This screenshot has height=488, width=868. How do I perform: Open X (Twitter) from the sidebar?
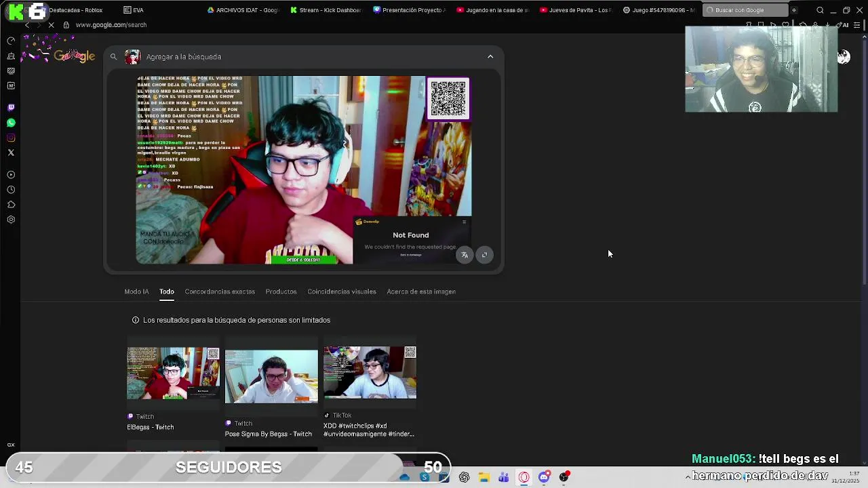point(11,153)
